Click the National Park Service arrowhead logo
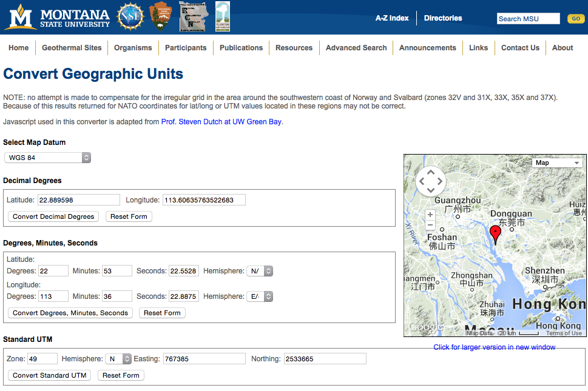 pyautogui.click(x=160, y=17)
